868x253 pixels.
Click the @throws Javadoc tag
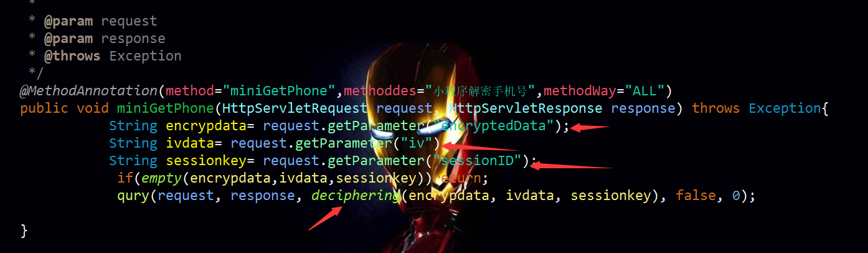click(72, 56)
